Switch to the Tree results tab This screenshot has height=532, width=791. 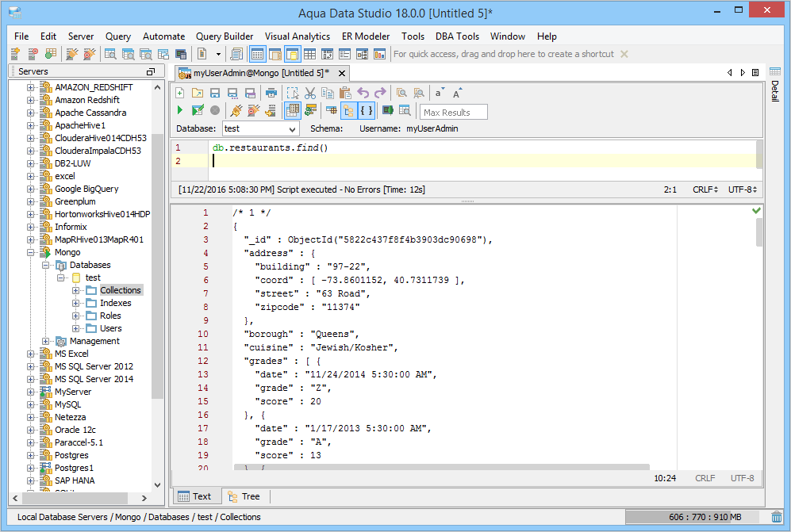(x=244, y=496)
